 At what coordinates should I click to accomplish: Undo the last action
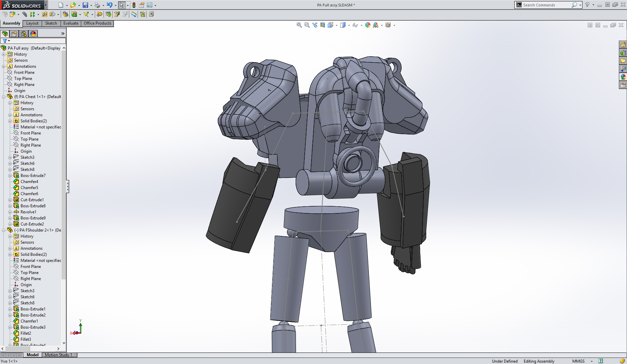pyautogui.click(x=110, y=5)
